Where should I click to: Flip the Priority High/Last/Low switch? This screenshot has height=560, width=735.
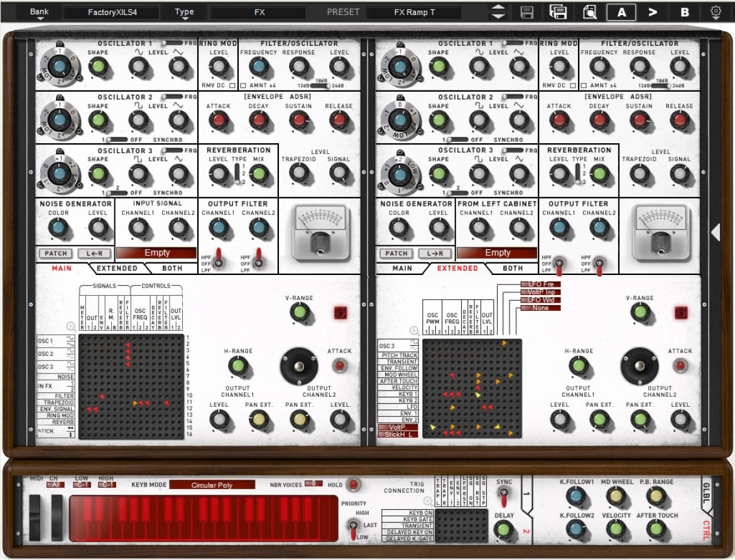pyautogui.click(x=353, y=529)
